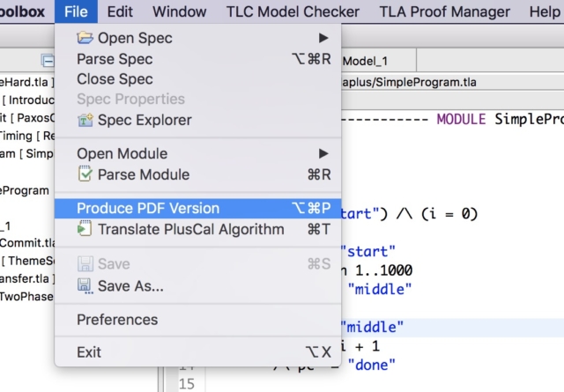
Task: Click the Save As floppy icon
Action: pos(85,286)
